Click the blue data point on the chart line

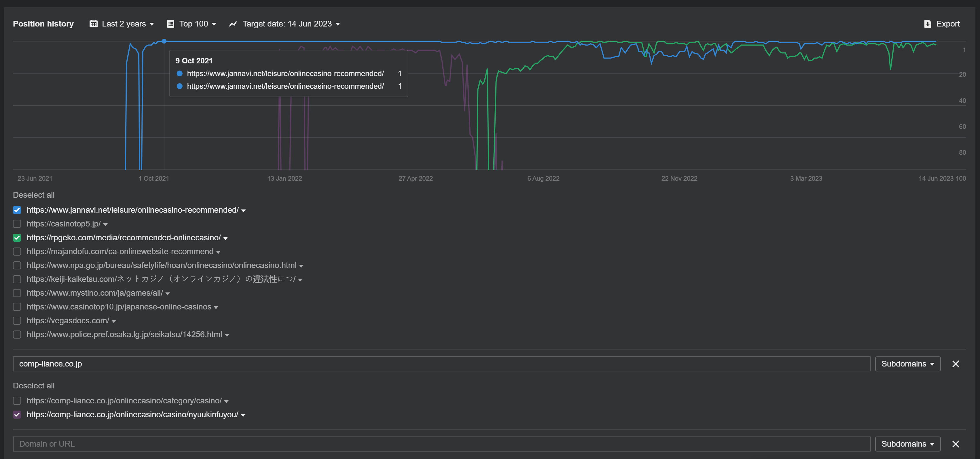[164, 41]
